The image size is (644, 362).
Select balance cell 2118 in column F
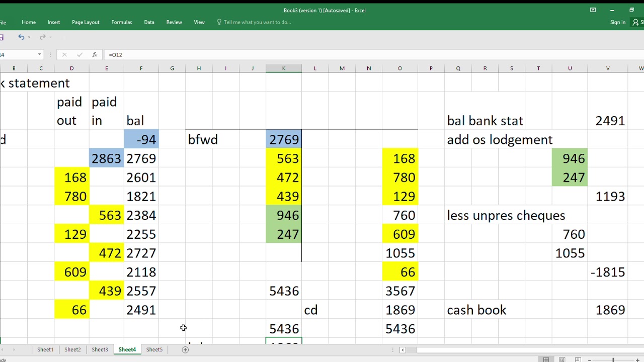coord(141,272)
